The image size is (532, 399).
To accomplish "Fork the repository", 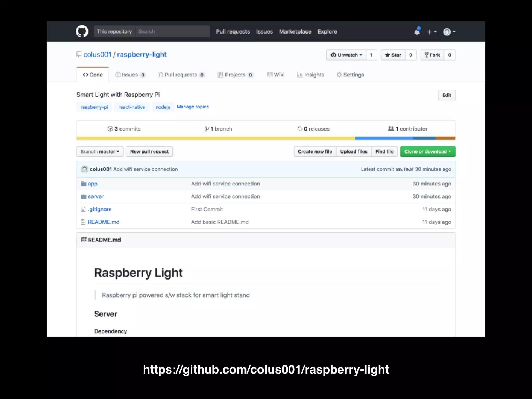I will pyautogui.click(x=432, y=55).
